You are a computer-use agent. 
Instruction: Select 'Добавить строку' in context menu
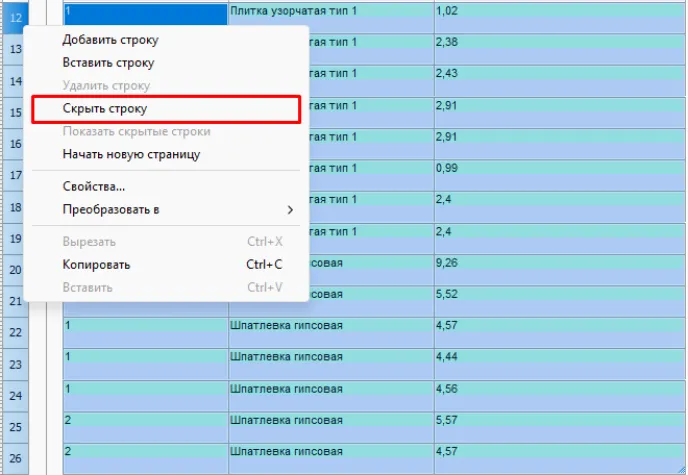(x=110, y=40)
